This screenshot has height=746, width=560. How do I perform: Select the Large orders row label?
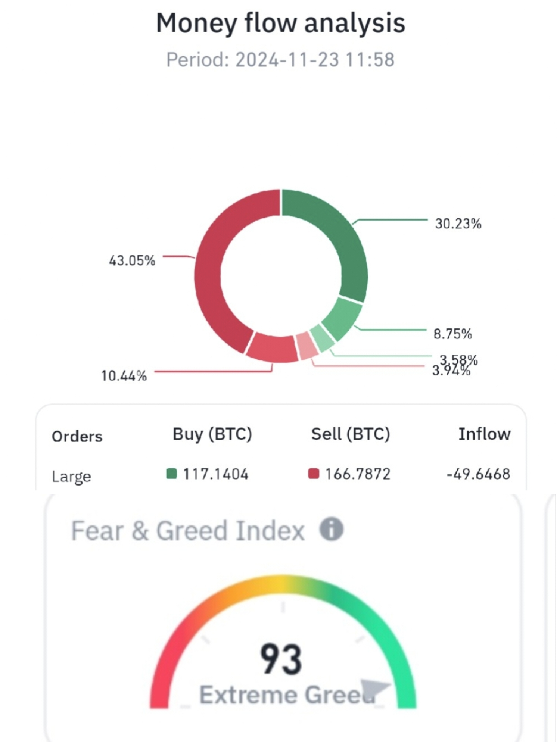coord(71,477)
